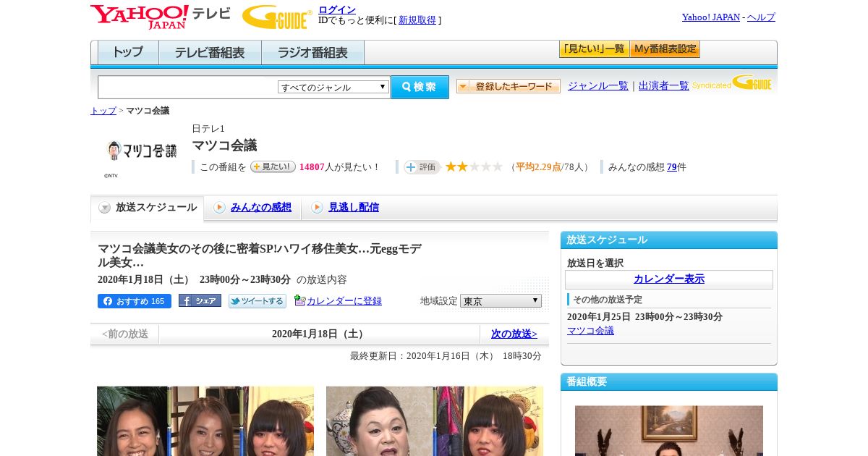868x456 pixels.
Task: Click the 見たい! add button
Action: 273,166
